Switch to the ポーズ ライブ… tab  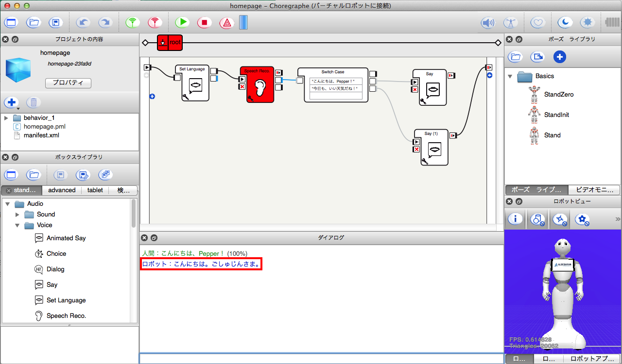click(x=536, y=190)
